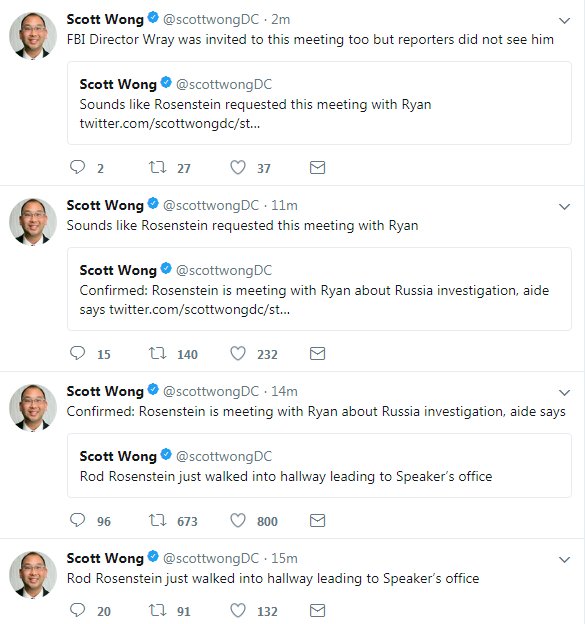
Task: Open quoted tweet about Rosenstein walking into hallway
Action: click(320, 466)
